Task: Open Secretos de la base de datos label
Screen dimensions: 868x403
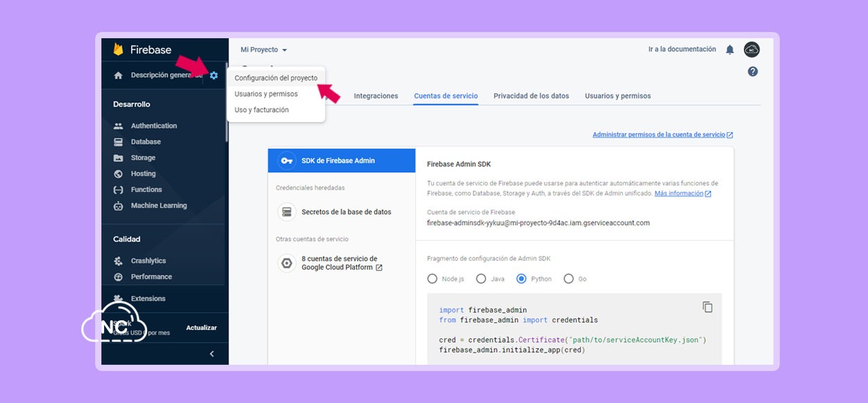Action: click(347, 212)
